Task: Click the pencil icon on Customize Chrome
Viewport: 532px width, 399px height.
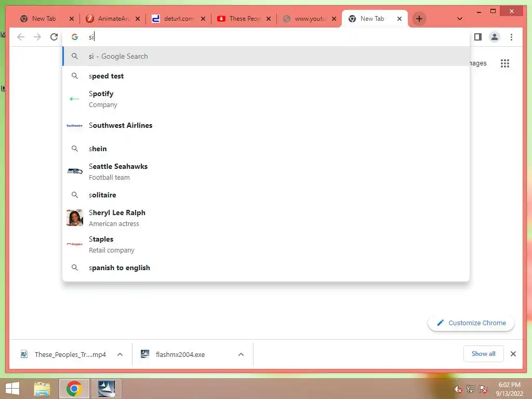Action: [x=440, y=323]
